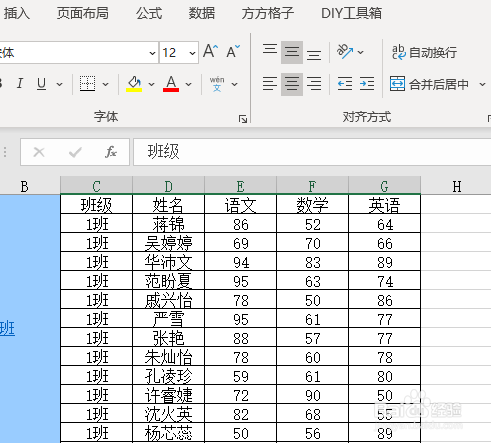
Task: Expand the 合并后居中 dropdown arrow
Action: coord(482,84)
